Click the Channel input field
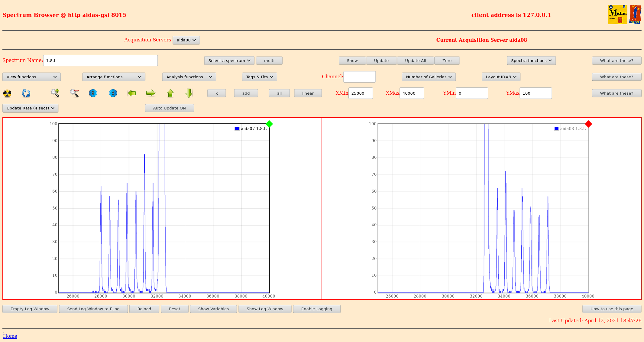The width and height of the screenshot is (644, 342). point(360,77)
